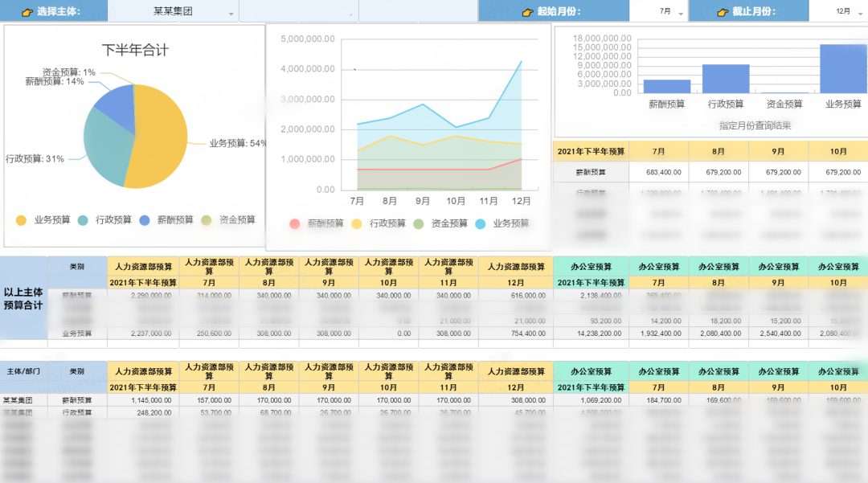The width and height of the screenshot is (868, 483).
Task: Toggle 行政预算 legend in the area chart
Action: pos(379,223)
